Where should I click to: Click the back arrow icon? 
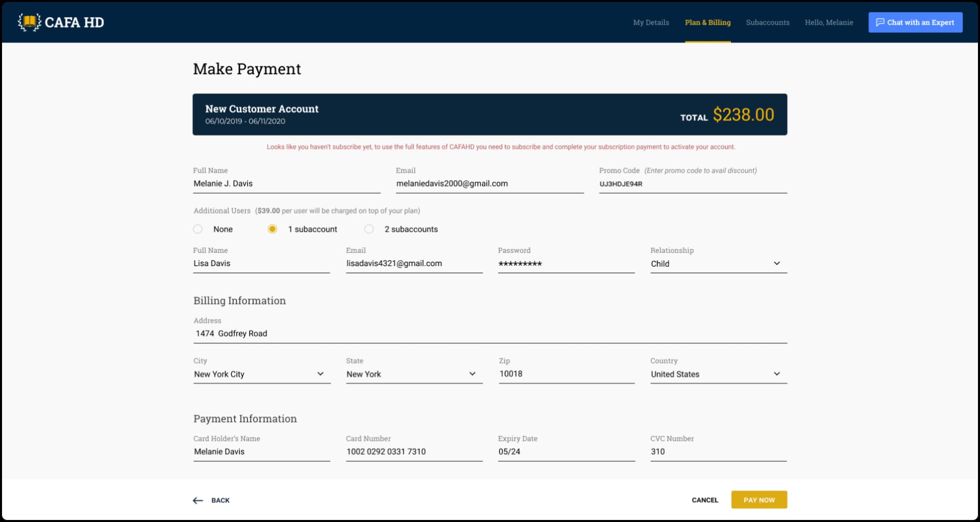coord(198,500)
